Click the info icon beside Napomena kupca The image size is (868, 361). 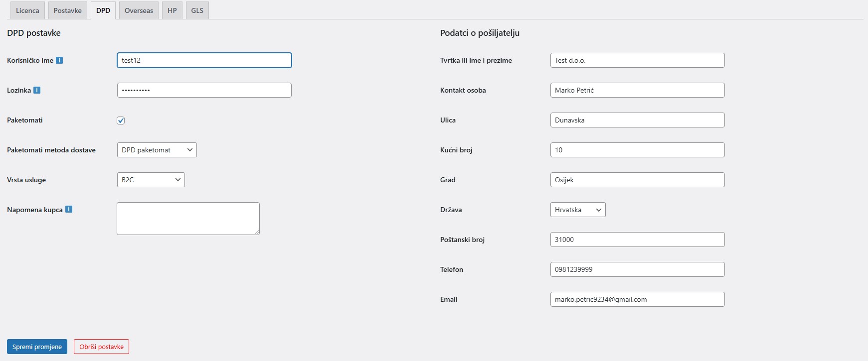tap(69, 209)
